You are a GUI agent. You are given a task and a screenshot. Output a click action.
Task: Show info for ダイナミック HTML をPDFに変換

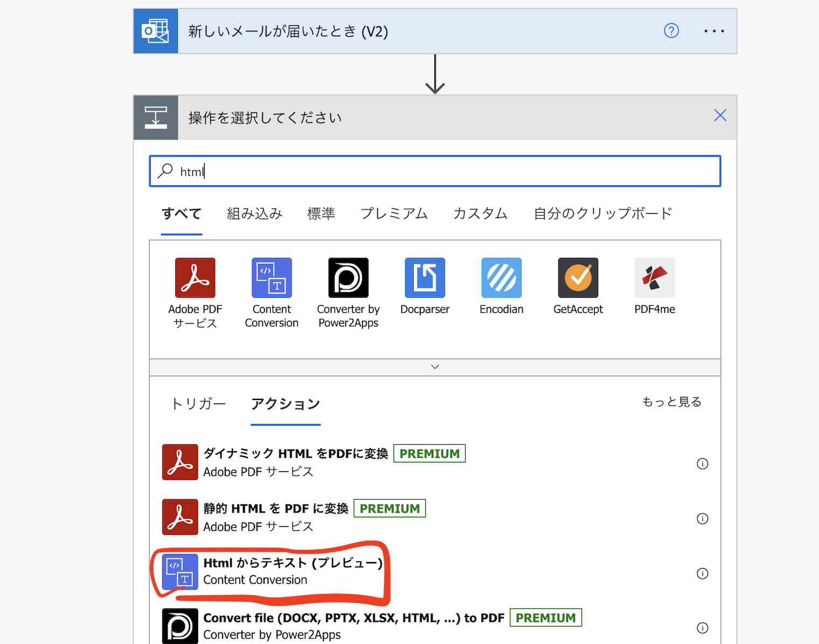(x=702, y=464)
